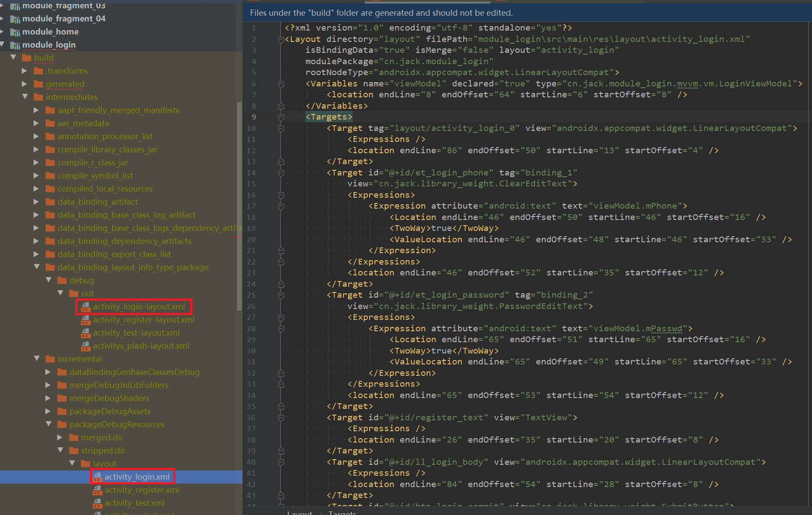Fold the et_login_password Target on line 25
This screenshot has height=515, width=812.
pos(281,295)
